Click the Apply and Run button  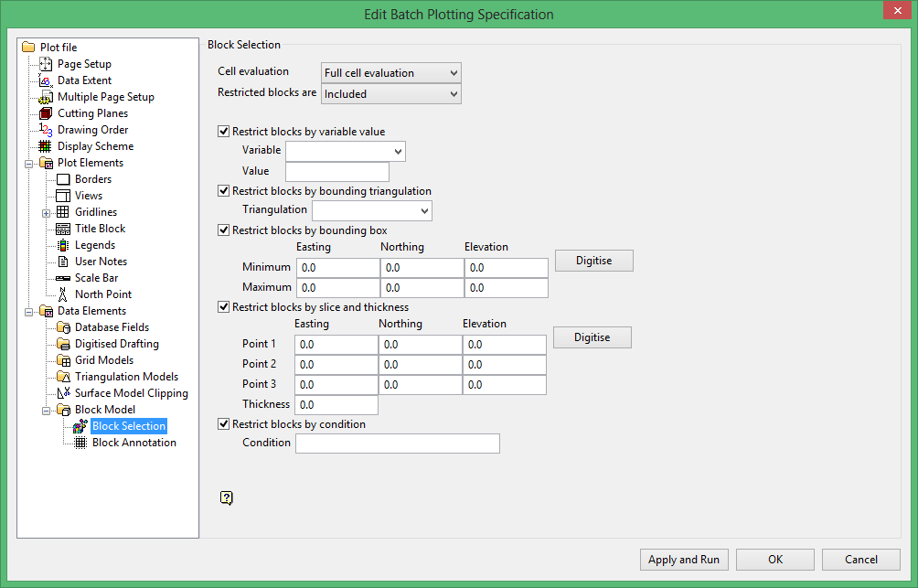683,560
